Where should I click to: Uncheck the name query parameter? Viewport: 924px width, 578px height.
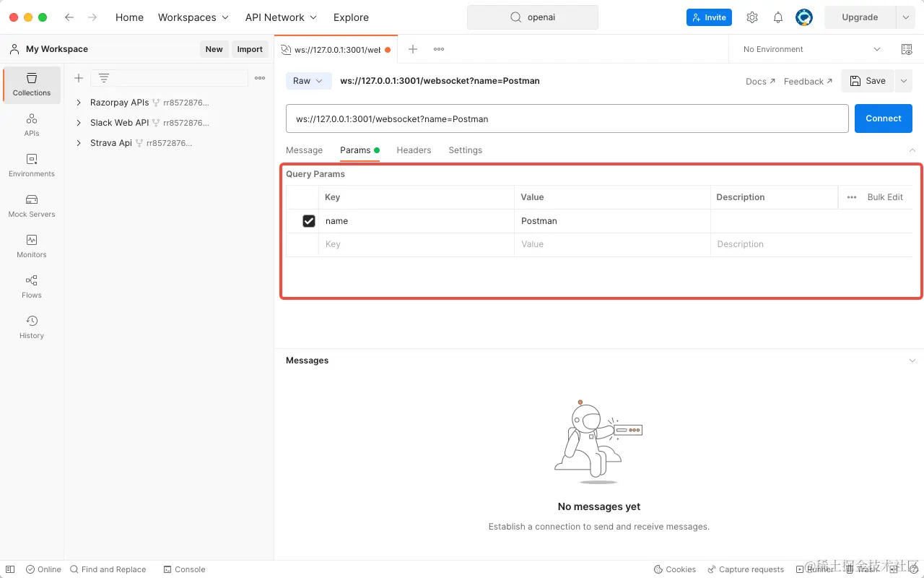pos(309,220)
